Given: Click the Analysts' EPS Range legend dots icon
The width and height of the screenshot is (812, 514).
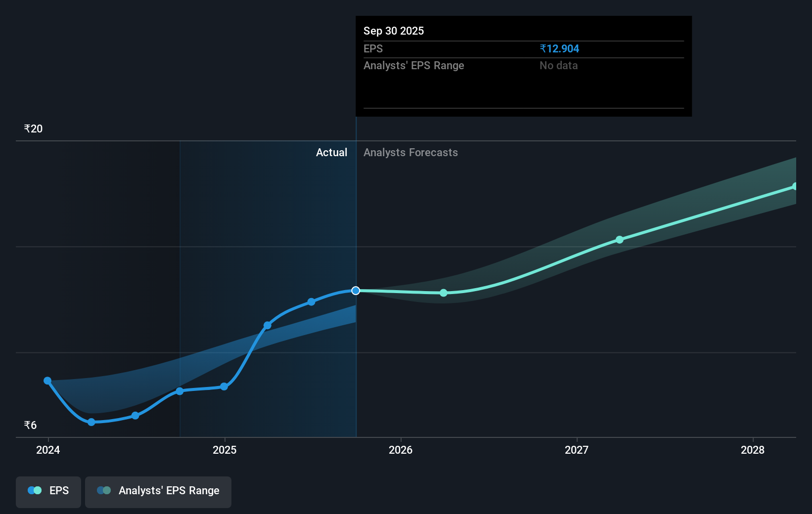Looking at the screenshot, I should (104, 491).
